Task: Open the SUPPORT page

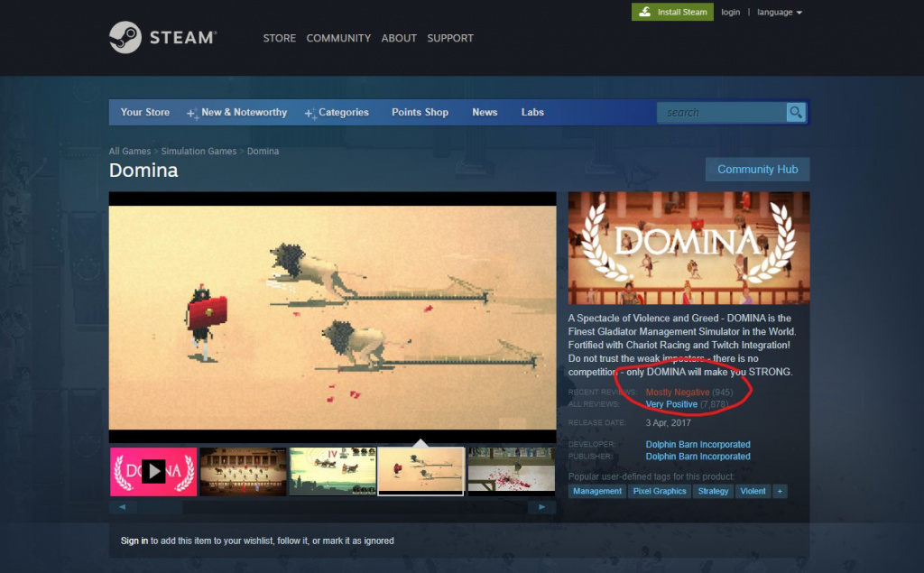Action: [x=450, y=38]
